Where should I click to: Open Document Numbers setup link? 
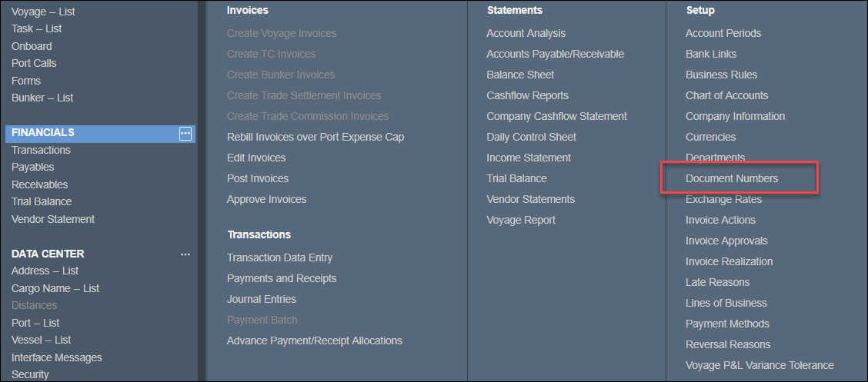[x=731, y=178]
